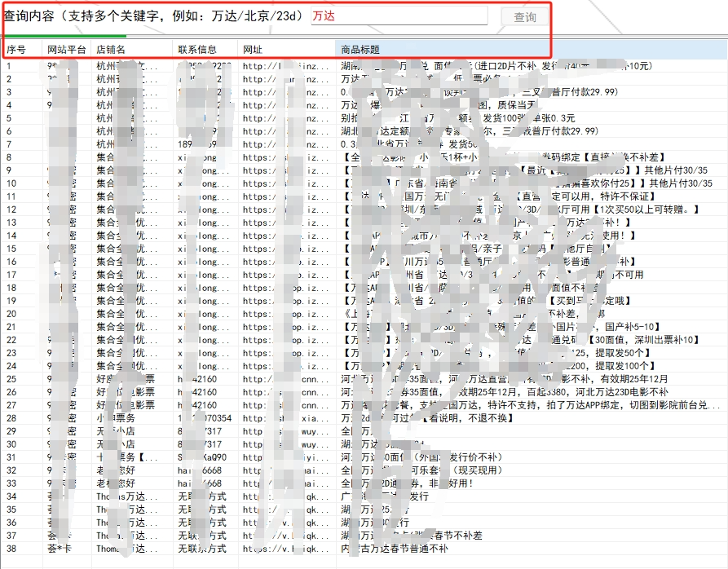728x569 pixels.
Task: Click title with 看说明，不退不换
Action: coord(428,418)
